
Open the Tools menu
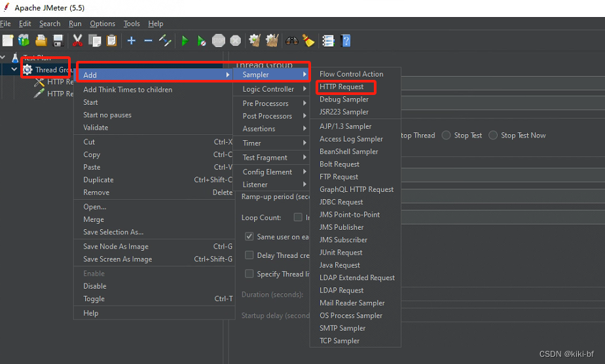pyautogui.click(x=132, y=24)
